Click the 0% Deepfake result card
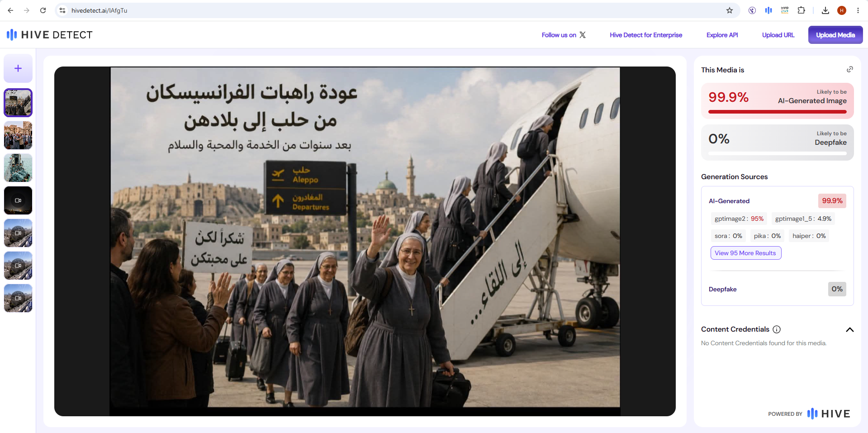 pos(778,142)
